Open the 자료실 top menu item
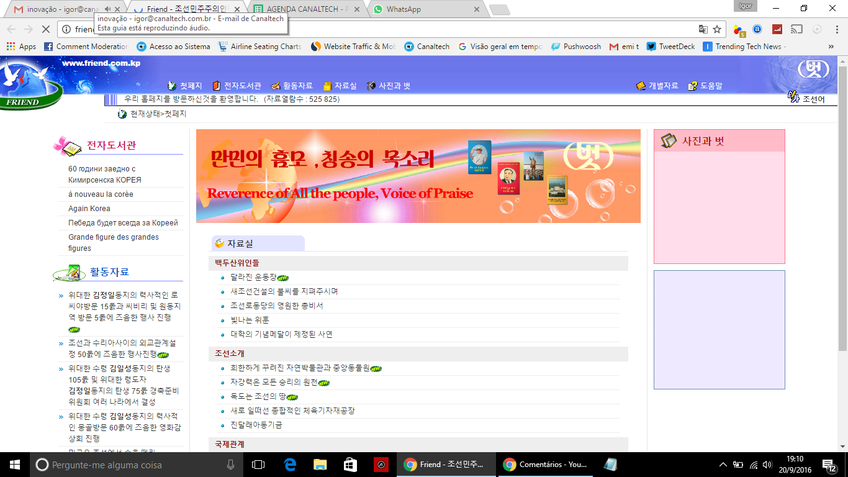 pos(340,85)
